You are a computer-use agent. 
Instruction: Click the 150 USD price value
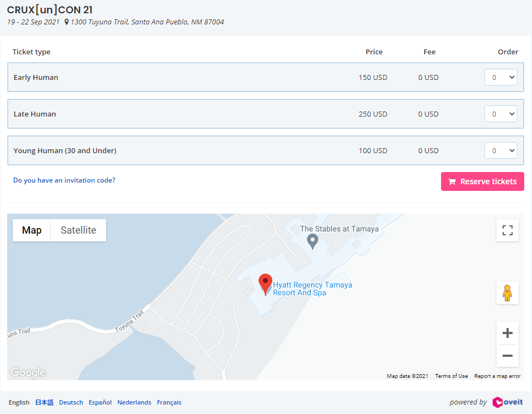373,77
